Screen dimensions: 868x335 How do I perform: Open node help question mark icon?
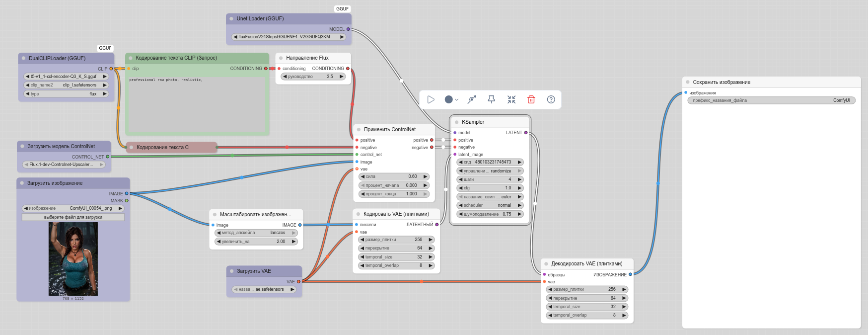pyautogui.click(x=551, y=99)
